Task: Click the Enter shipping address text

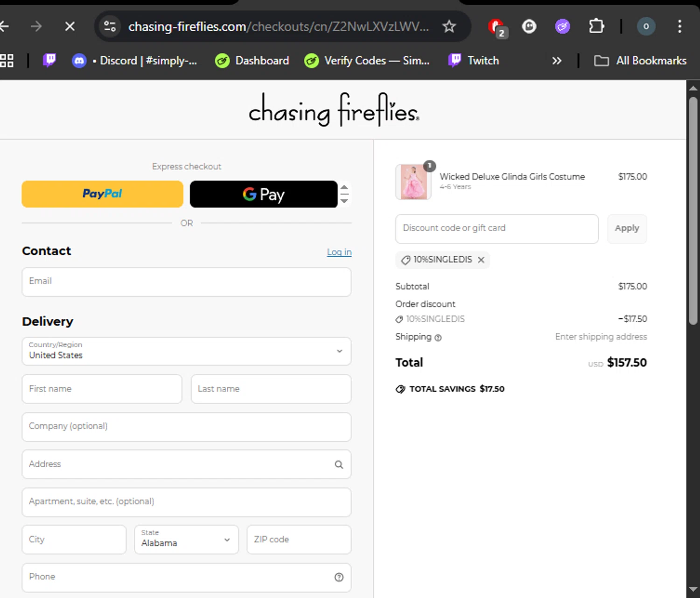Action: click(601, 337)
